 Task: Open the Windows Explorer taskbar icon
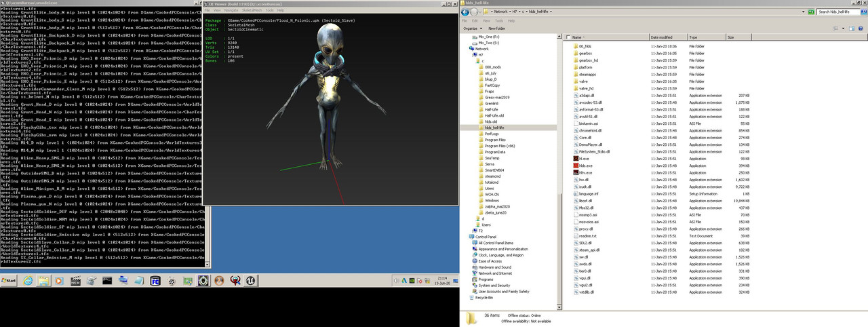click(43, 280)
